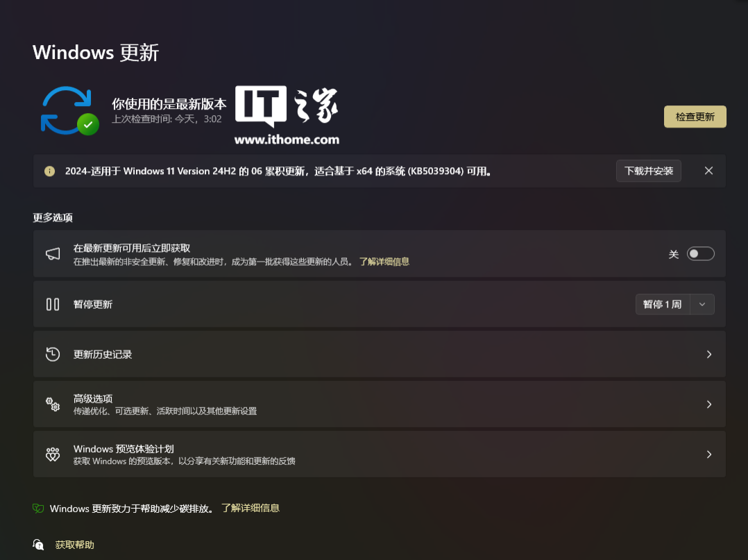This screenshot has height=560, width=748.
Task: Open the 获取帮助 link
Action: click(x=74, y=545)
